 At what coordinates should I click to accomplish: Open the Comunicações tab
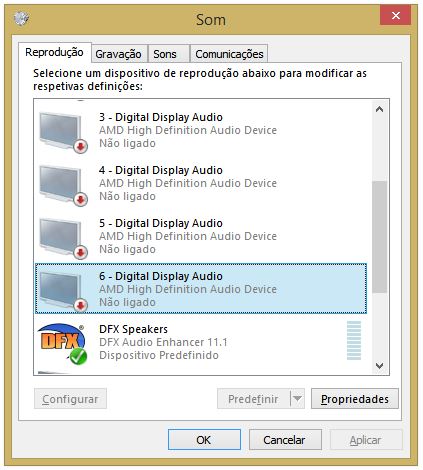pos(229,54)
